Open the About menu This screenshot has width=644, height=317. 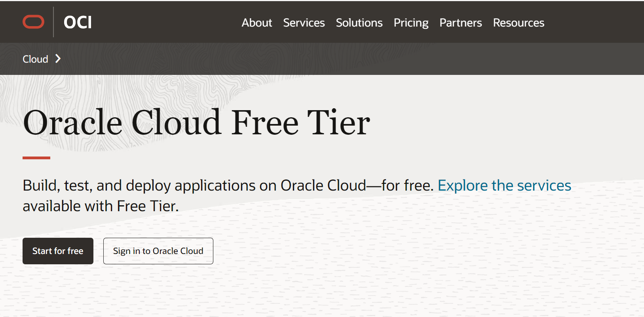click(x=256, y=23)
